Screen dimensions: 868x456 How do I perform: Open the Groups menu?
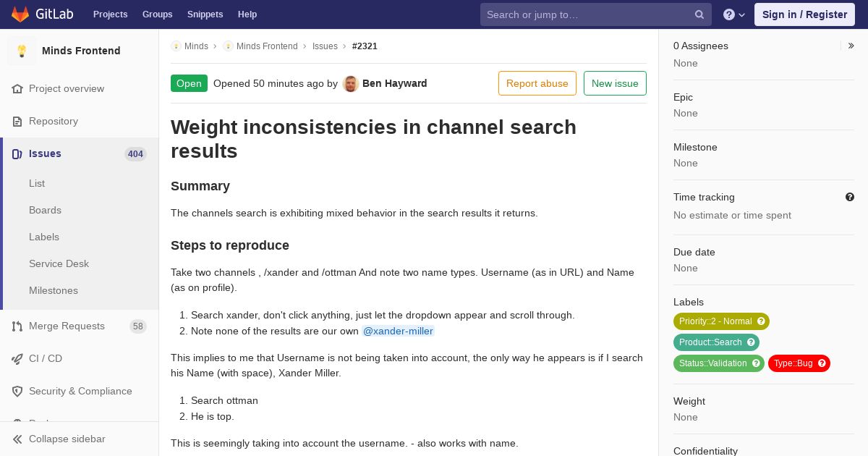[158, 14]
